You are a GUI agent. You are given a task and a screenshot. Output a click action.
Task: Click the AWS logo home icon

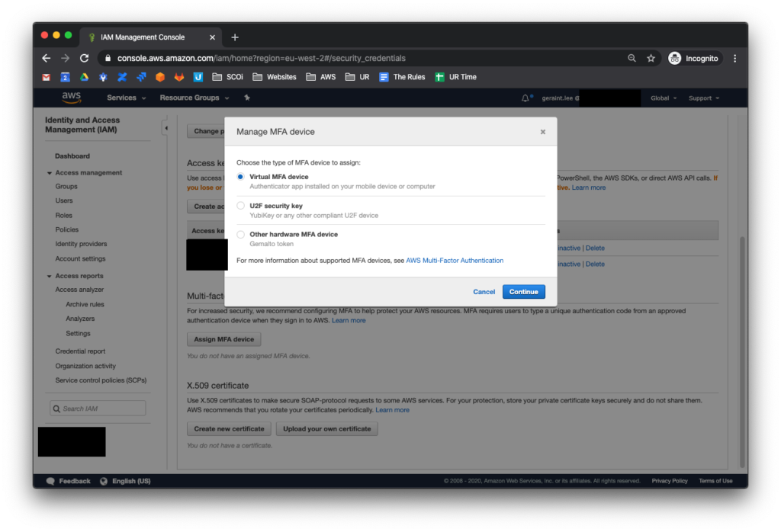pyautogui.click(x=71, y=98)
